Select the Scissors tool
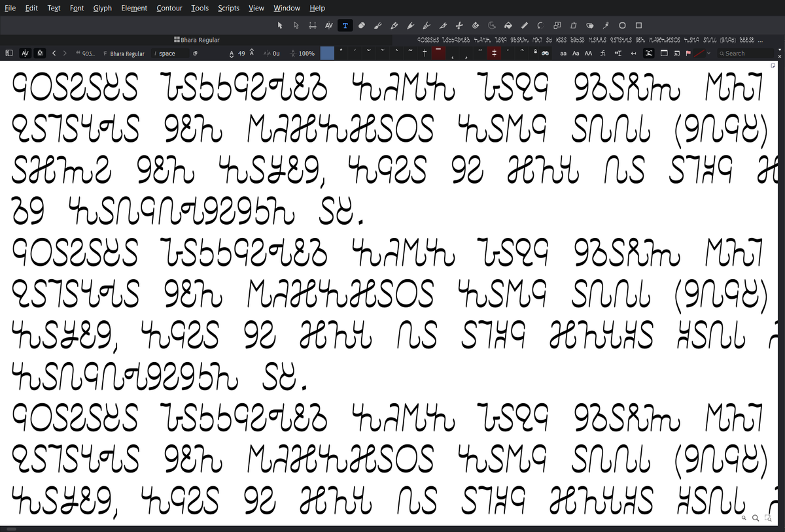Screen dimensions: 785x532 (459, 25)
